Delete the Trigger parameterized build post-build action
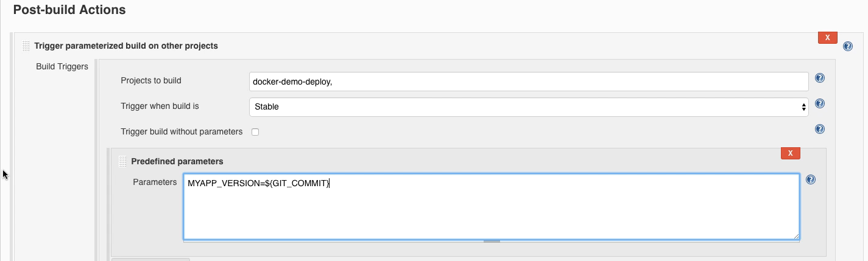The width and height of the screenshot is (868, 261). [827, 38]
